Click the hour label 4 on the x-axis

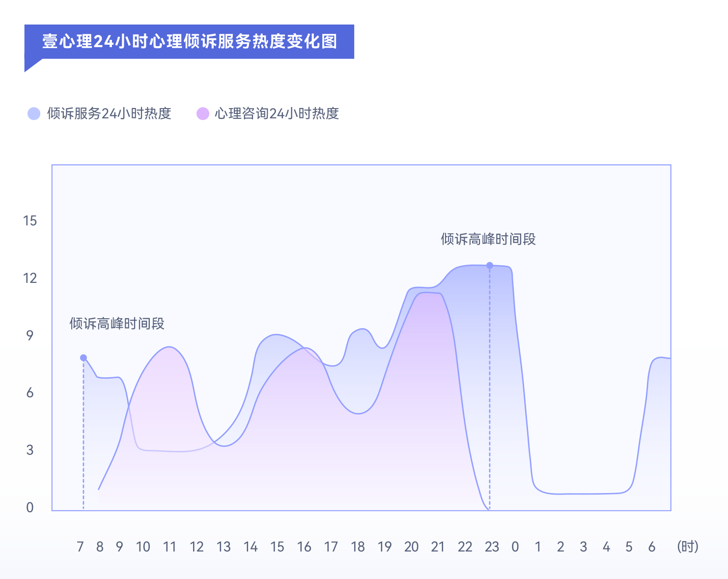(606, 547)
